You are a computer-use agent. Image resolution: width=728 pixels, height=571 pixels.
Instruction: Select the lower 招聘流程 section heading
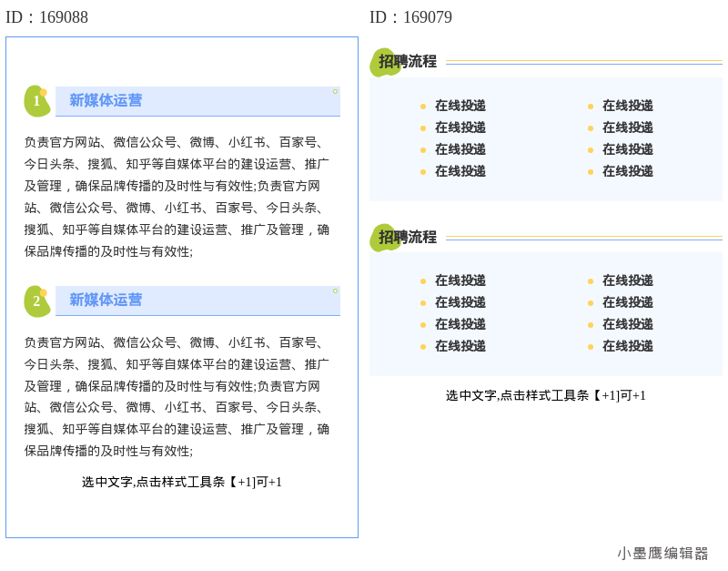point(407,237)
